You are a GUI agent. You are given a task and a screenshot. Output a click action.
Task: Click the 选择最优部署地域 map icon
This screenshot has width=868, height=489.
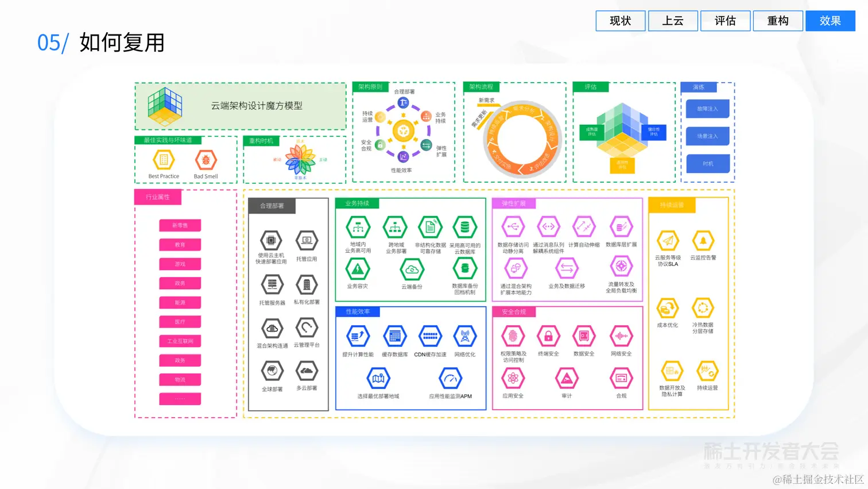(378, 378)
